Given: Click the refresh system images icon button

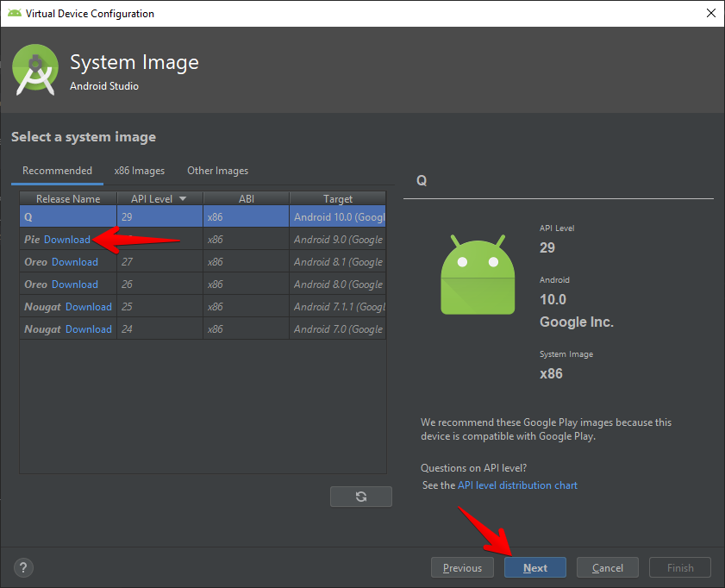Looking at the screenshot, I should pos(360,497).
